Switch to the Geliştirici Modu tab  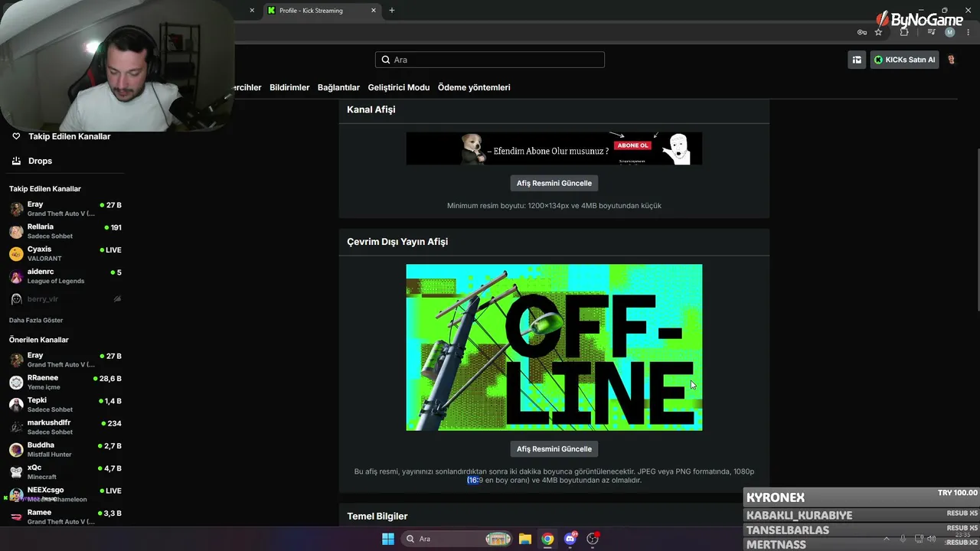click(399, 87)
